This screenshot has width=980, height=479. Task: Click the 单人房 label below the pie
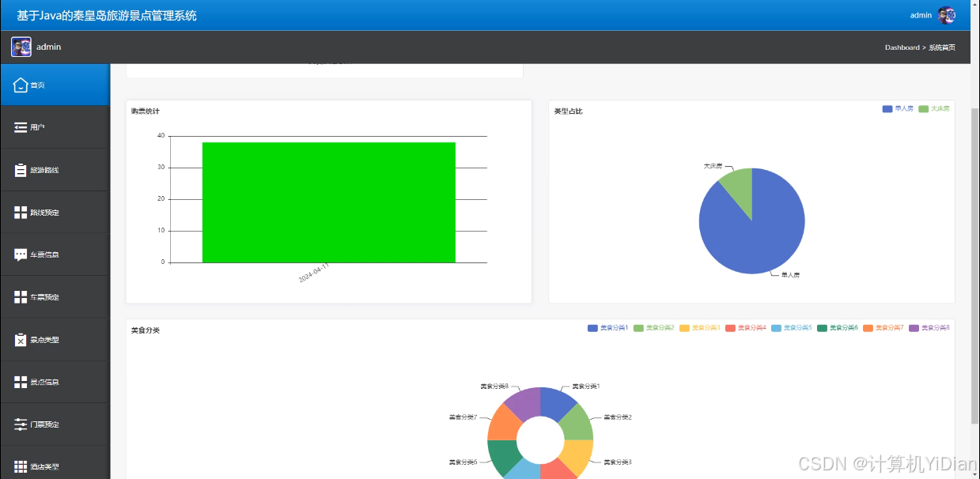pos(790,275)
